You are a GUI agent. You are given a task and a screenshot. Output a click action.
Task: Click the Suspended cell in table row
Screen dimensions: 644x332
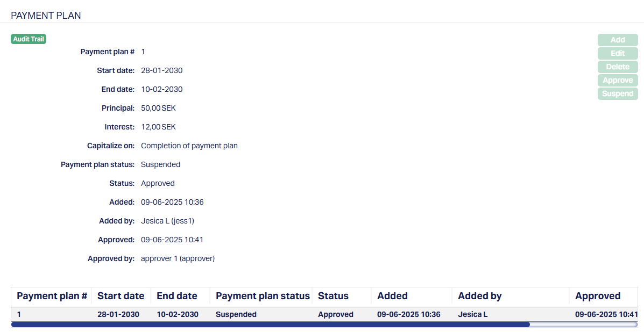click(236, 314)
